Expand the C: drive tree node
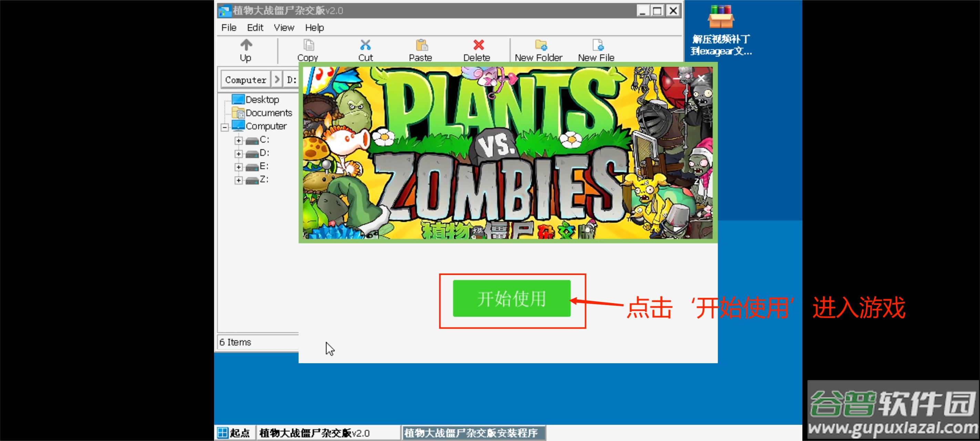This screenshot has height=441, width=980. pyautogui.click(x=238, y=141)
